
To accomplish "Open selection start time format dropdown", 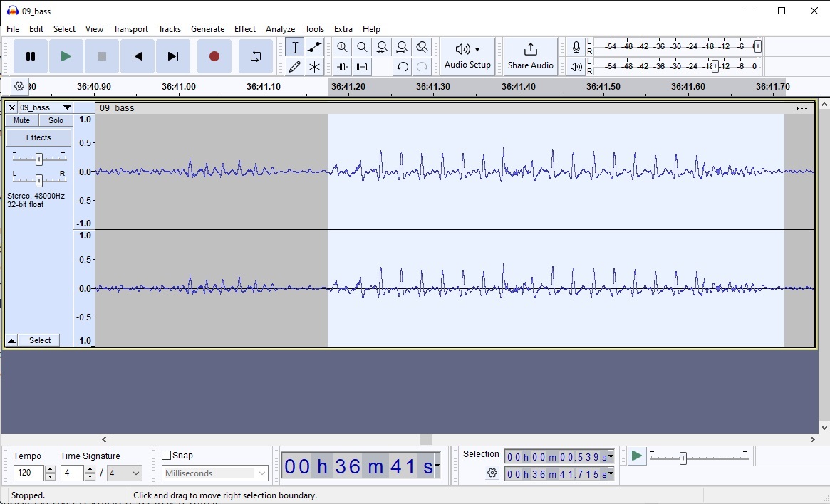I will coord(611,456).
